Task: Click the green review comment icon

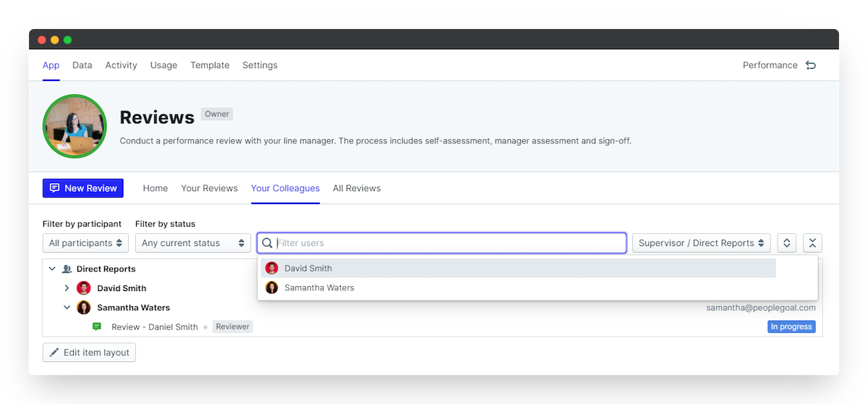Action: click(97, 327)
